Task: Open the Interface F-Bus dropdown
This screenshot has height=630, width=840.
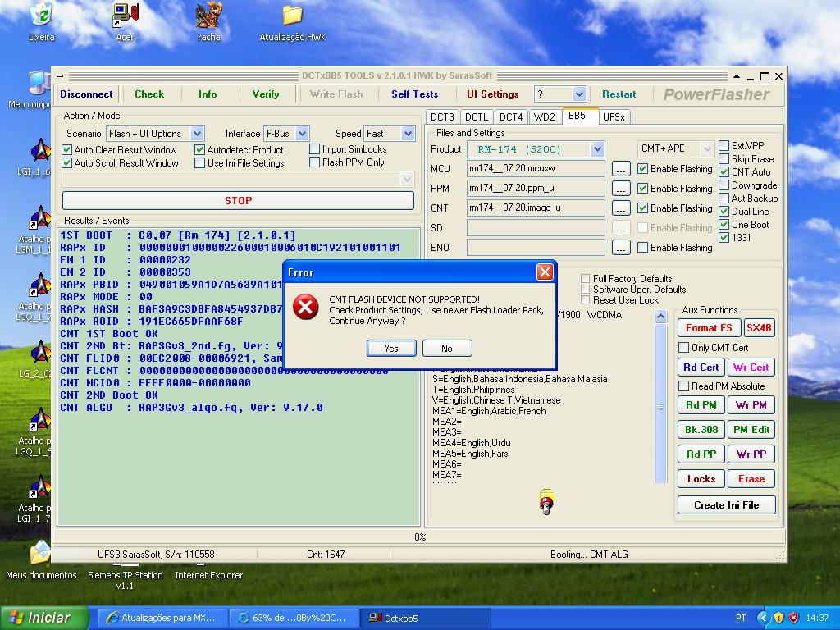Action: pos(302,134)
